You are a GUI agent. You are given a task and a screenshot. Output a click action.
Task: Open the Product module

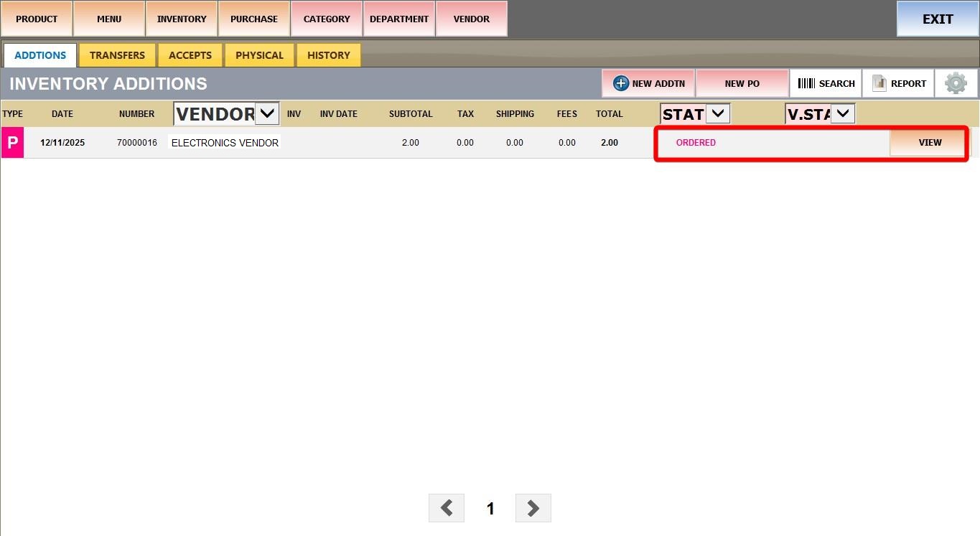click(x=37, y=19)
